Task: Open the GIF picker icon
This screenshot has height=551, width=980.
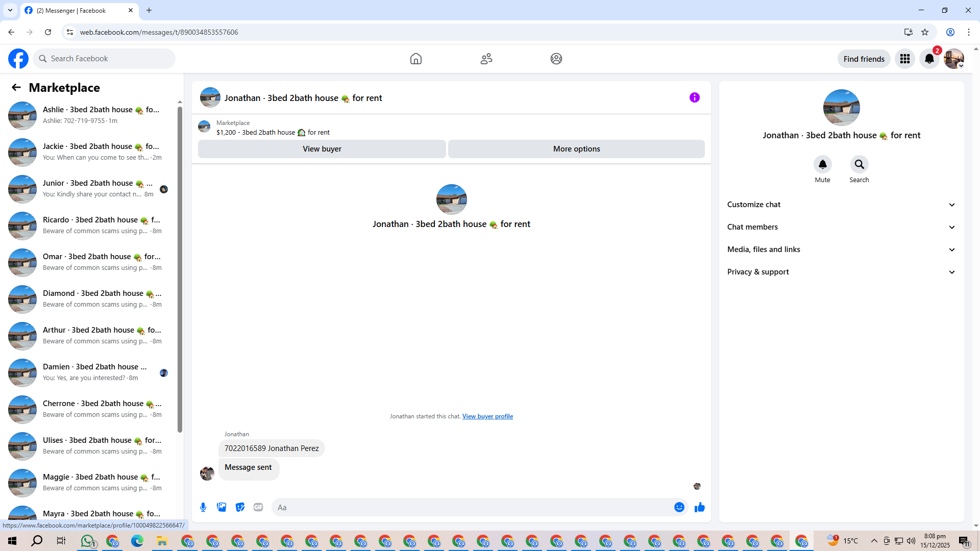Action: [258, 507]
